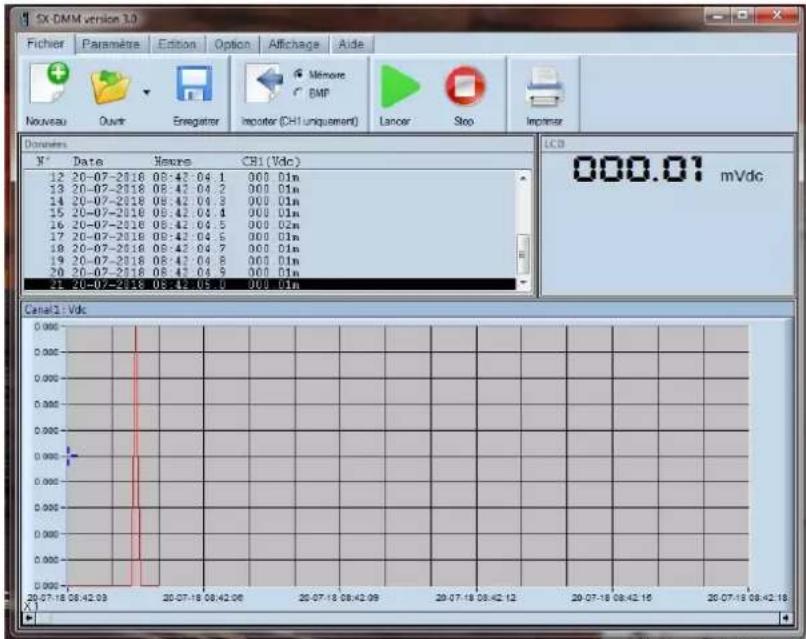Click the SX-DMM application icon in title bar

(x=24, y=19)
